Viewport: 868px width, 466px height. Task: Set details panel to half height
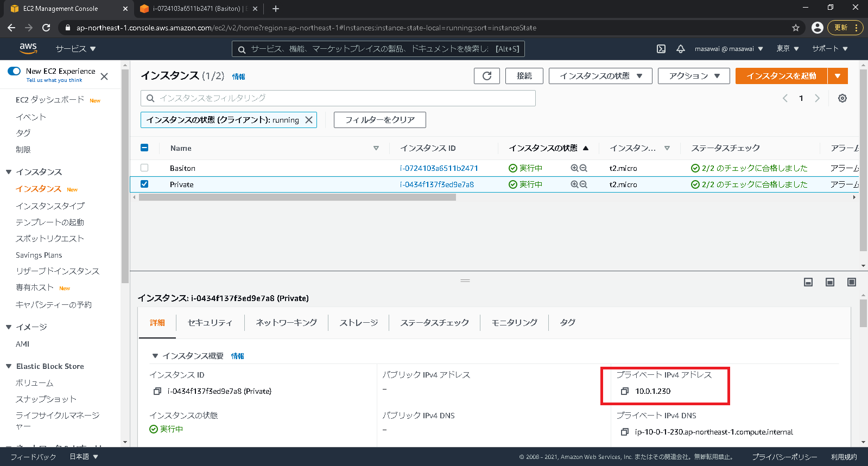pyautogui.click(x=830, y=282)
